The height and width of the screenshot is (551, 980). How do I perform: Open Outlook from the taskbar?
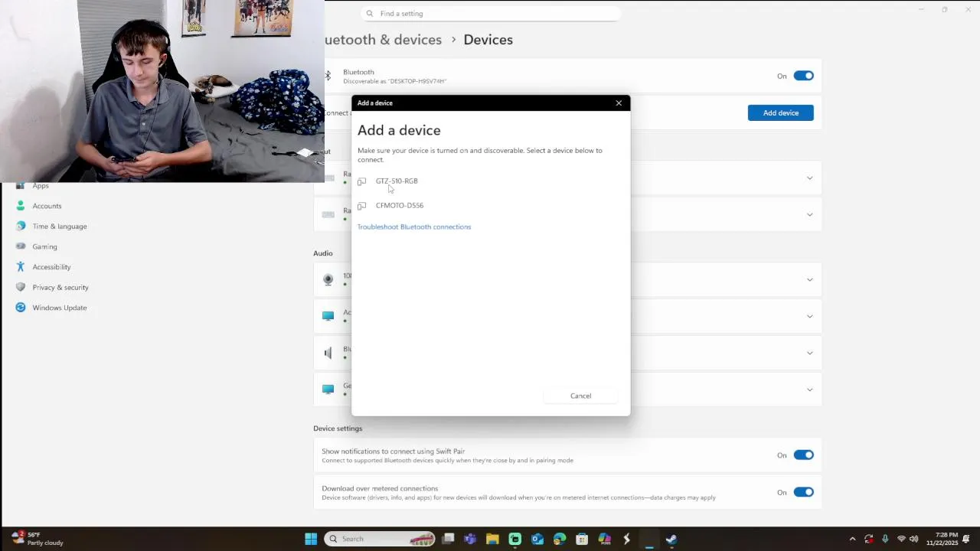point(537,539)
